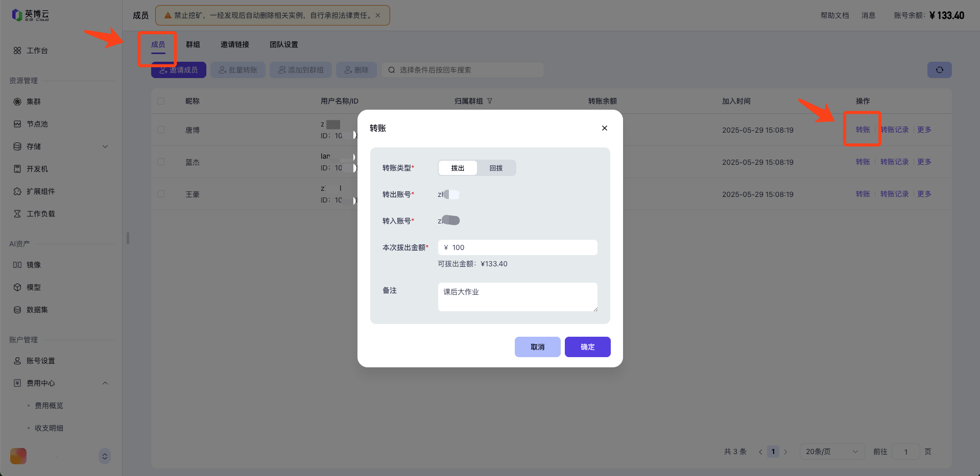The width and height of the screenshot is (980, 476).
Task: Dismiss the mining warning banner
Action: [x=378, y=15]
